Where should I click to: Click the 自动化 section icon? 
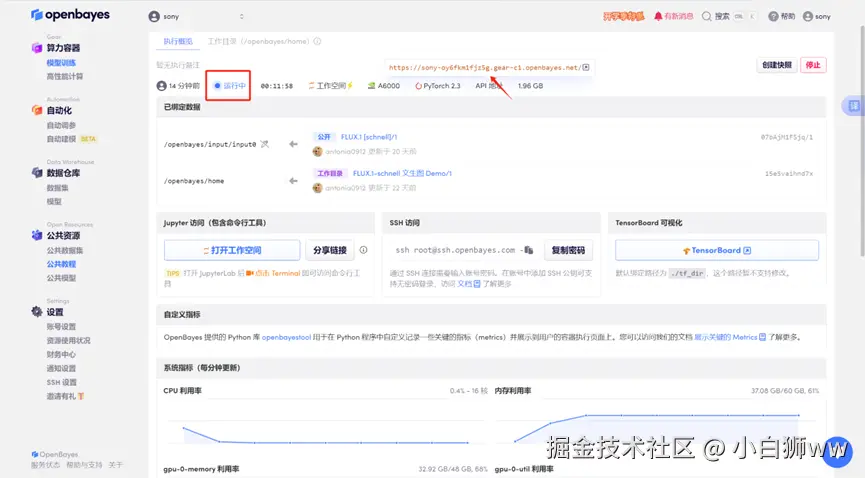click(37, 110)
